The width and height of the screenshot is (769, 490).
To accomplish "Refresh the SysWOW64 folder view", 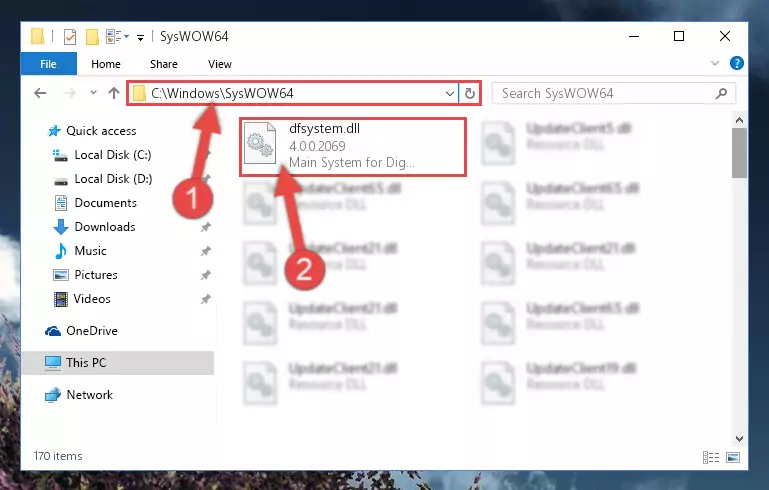I will tap(469, 93).
